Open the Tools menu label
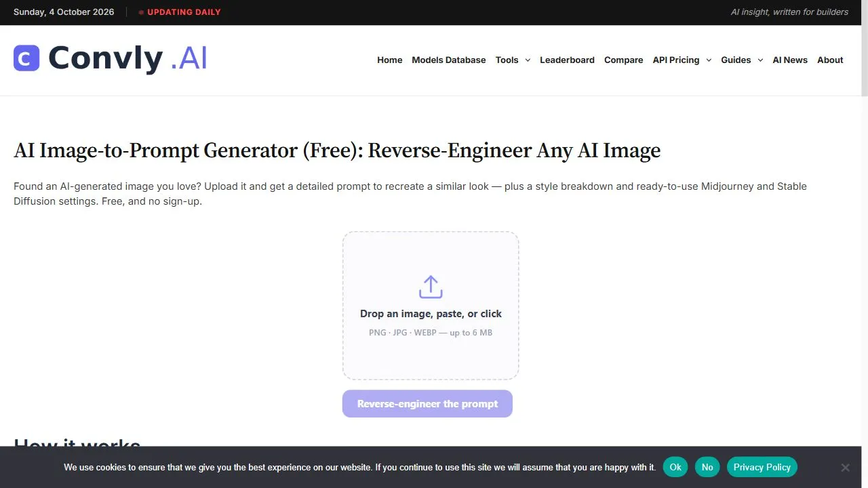 pyautogui.click(x=507, y=60)
